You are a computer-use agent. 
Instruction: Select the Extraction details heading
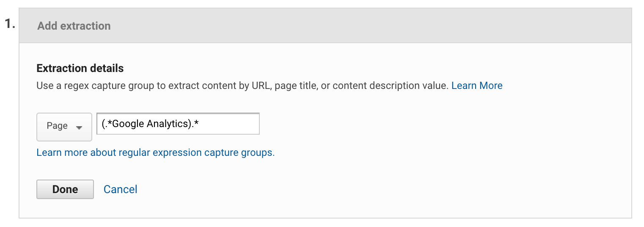point(80,68)
